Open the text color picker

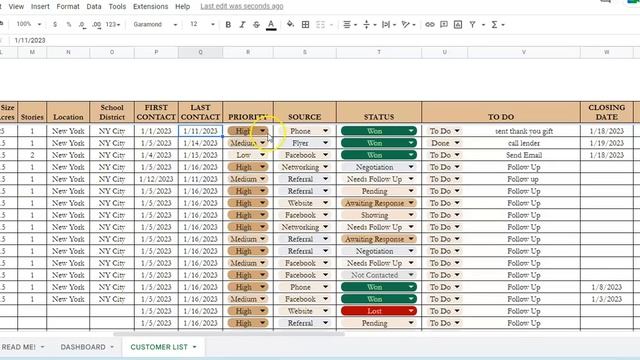point(271,25)
